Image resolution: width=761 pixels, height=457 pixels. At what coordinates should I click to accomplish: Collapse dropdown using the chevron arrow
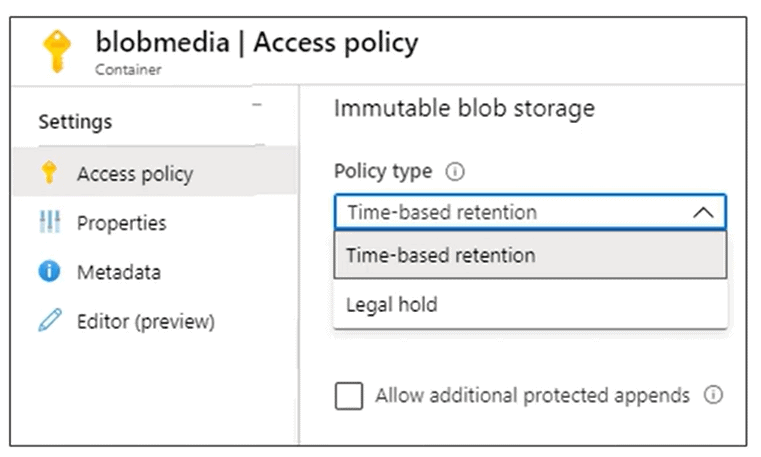[703, 212]
